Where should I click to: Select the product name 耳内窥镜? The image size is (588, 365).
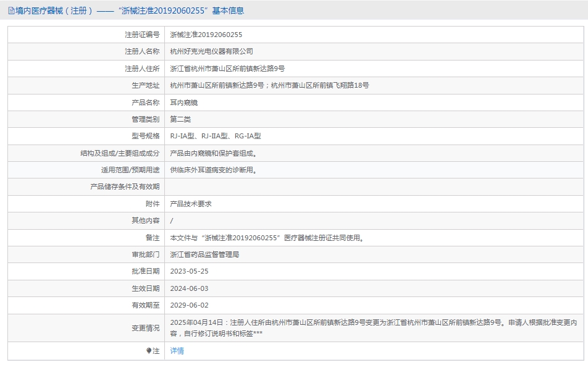pyautogui.click(x=184, y=103)
